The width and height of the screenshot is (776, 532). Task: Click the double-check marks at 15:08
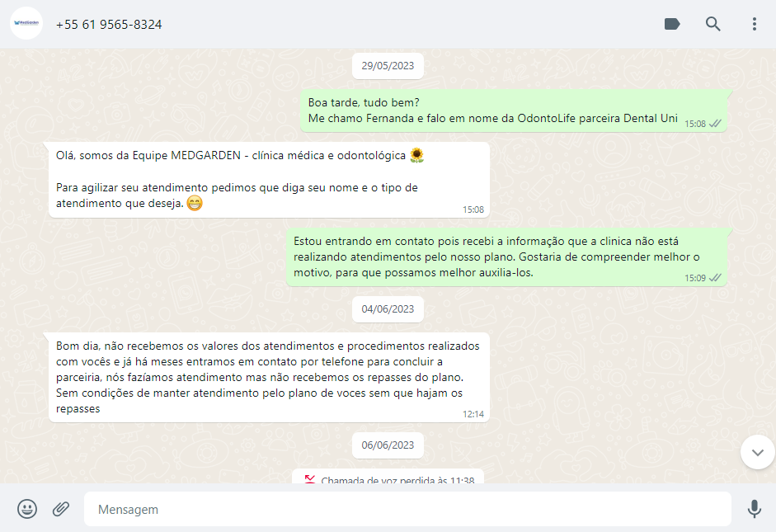point(715,124)
